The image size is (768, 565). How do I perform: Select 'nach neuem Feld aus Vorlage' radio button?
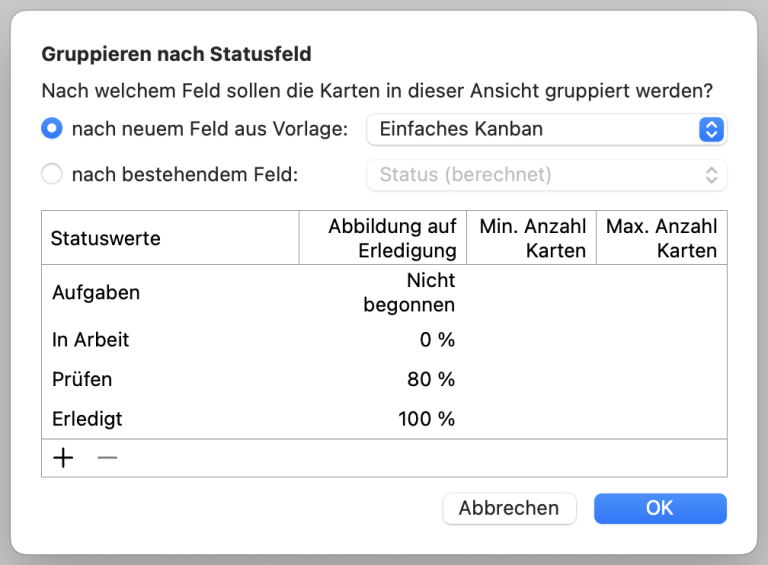(x=52, y=129)
